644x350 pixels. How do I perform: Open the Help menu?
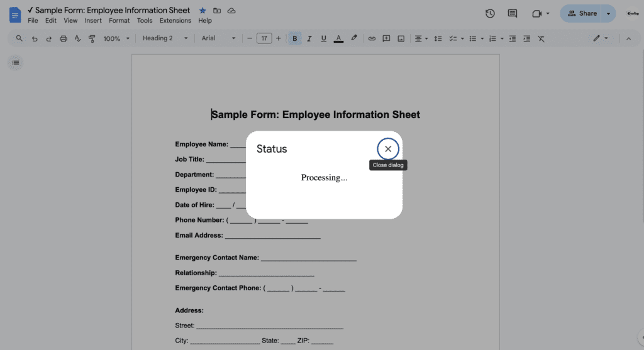tap(205, 21)
